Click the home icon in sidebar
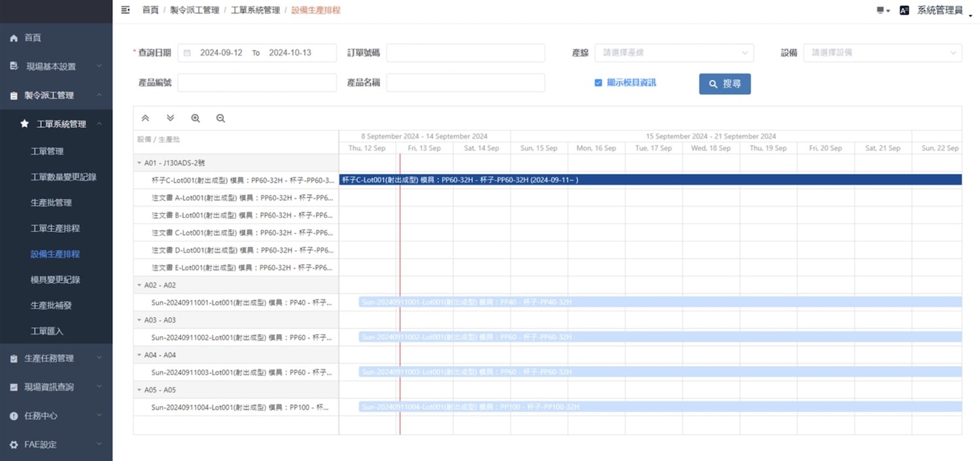 14,39
